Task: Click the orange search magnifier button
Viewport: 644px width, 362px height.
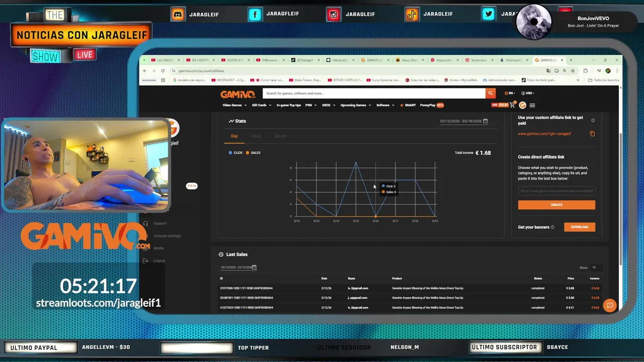Action: (x=490, y=93)
